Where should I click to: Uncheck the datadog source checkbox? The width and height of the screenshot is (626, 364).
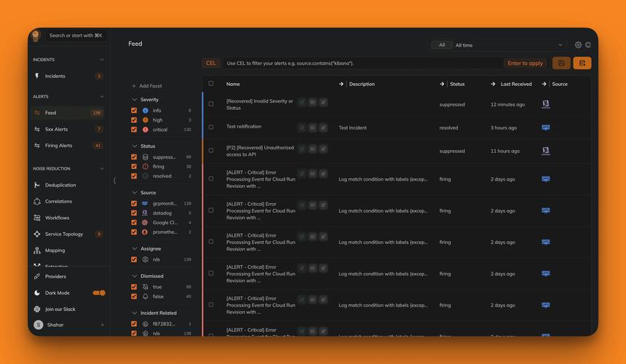134,213
